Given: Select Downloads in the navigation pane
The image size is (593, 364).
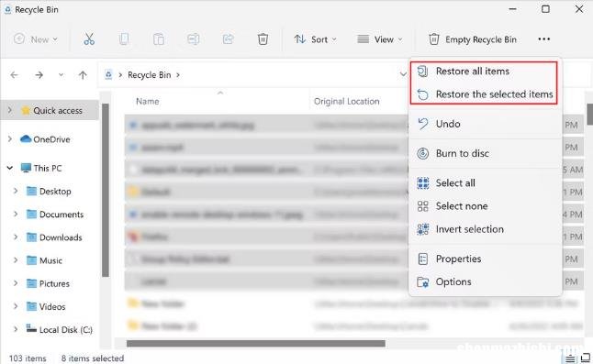Looking at the screenshot, I should (61, 237).
